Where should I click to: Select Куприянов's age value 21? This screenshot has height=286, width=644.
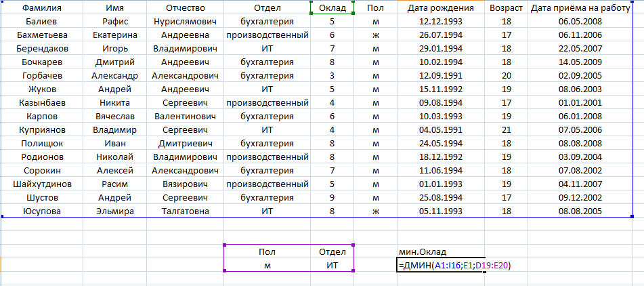506,130
